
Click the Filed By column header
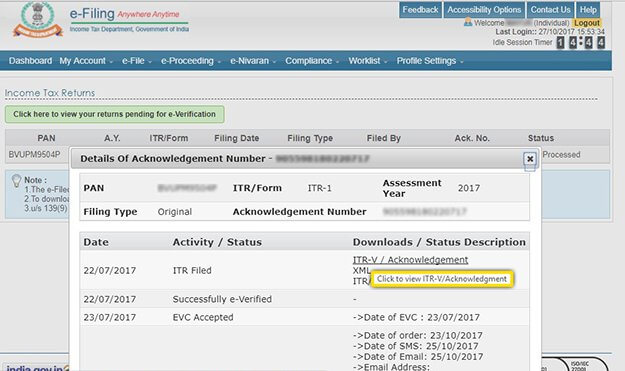point(383,138)
